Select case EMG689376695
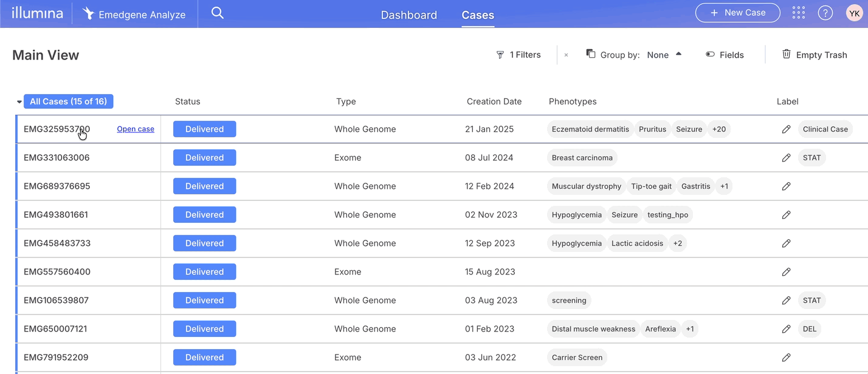This screenshot has height=374, width=868. click(x=57, y=186)
